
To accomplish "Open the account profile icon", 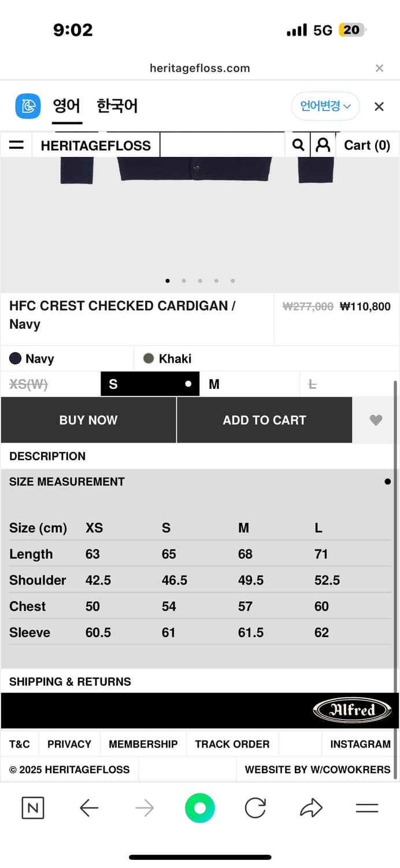I will point(323,145).
